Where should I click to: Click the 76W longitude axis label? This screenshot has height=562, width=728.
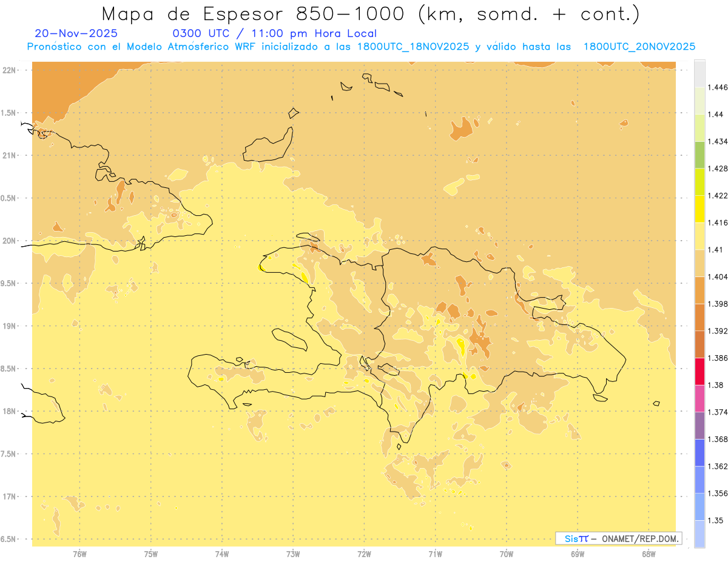(x=79, y=554)
